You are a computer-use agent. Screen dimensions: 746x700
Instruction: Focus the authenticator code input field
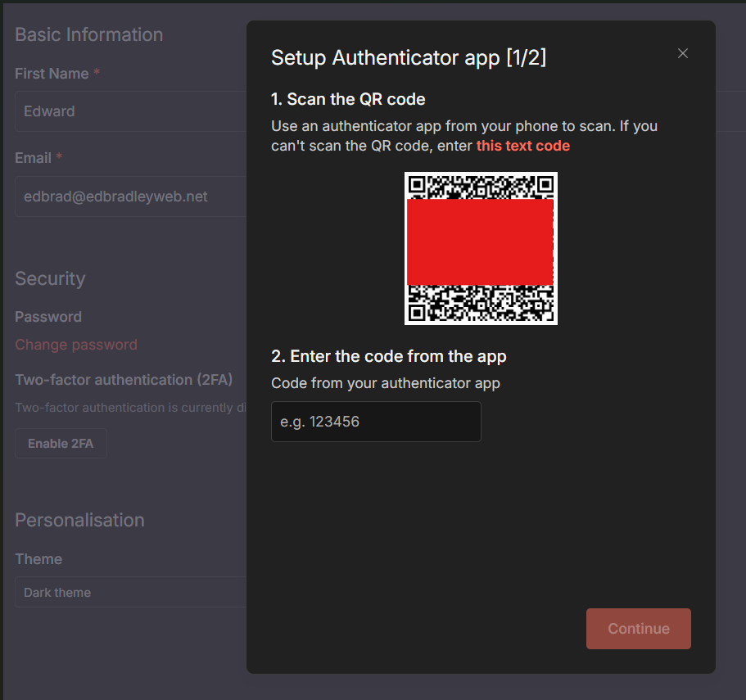click(376, 422)
